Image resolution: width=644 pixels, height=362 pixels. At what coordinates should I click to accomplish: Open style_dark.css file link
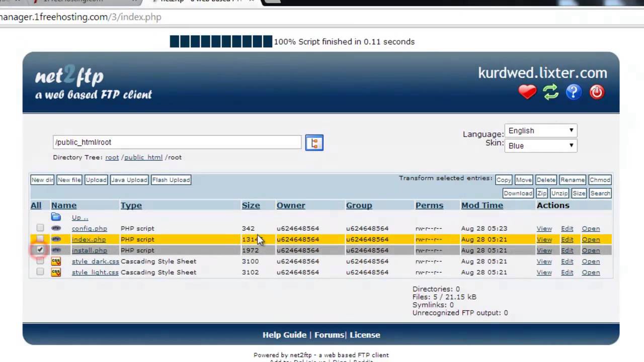click(x=96, y=261)
